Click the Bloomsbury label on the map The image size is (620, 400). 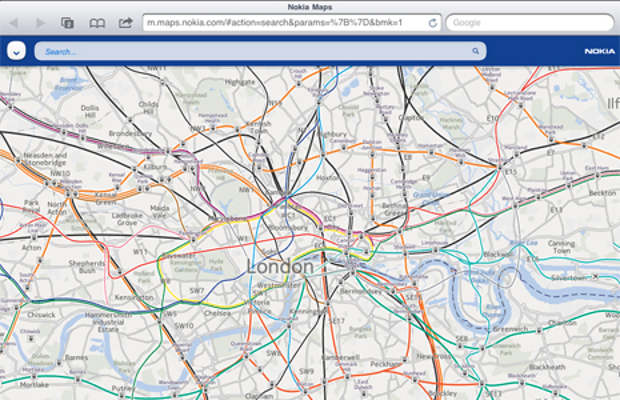288,228
